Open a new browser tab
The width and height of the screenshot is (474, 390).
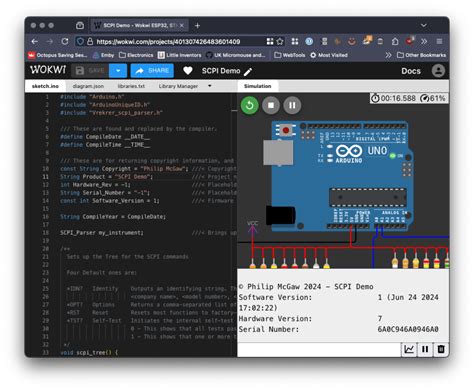pyautogui.click(x=197, y=25)
